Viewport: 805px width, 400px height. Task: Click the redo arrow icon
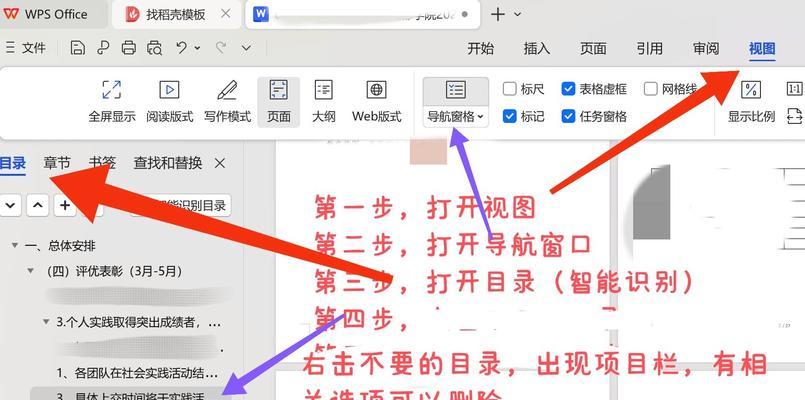pyautogui.click(x=221, y=48)
